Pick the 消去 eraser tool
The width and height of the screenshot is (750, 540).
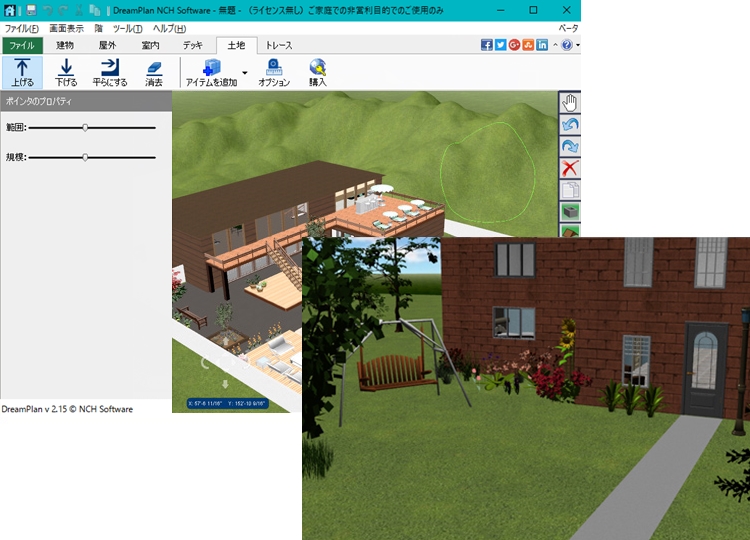(154, 72)
